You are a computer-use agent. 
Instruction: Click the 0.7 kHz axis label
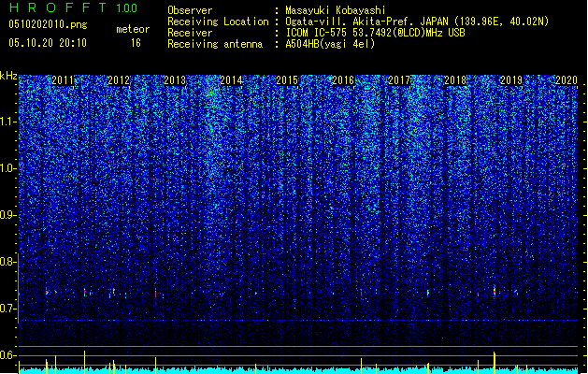point(8,309)
